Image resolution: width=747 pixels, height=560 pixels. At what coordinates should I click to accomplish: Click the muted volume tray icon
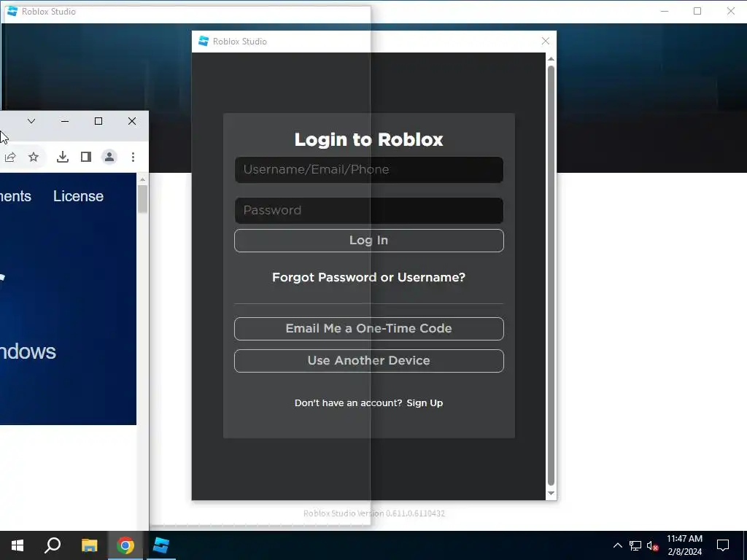coord(653,545)
